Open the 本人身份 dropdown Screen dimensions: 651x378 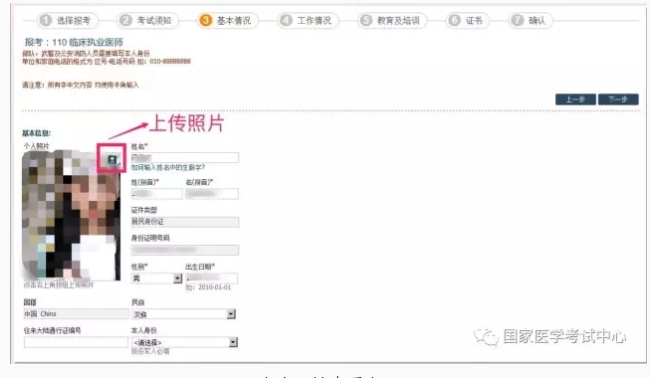point(185,342)
